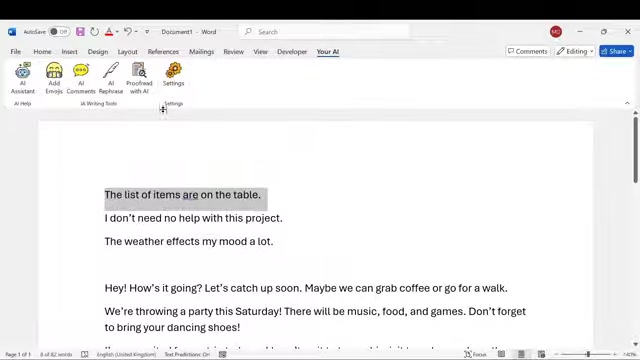This screenshot has width=640, height=360.
Task: Open the undo history dropdown
Action: pos(136,31)
